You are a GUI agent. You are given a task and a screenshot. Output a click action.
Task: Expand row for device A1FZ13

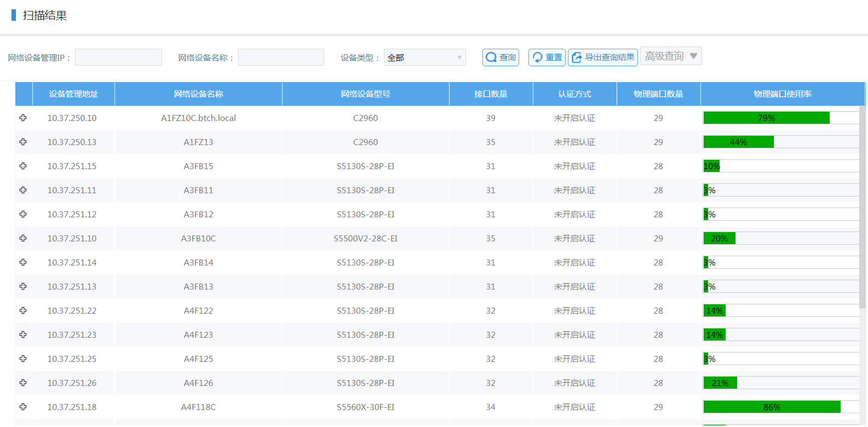(23, 142)
